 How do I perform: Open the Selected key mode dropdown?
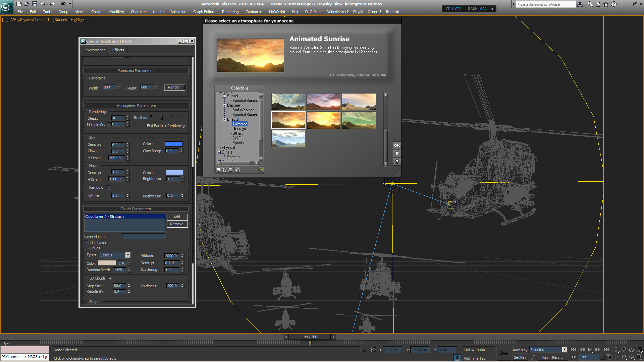click(565, 350)
